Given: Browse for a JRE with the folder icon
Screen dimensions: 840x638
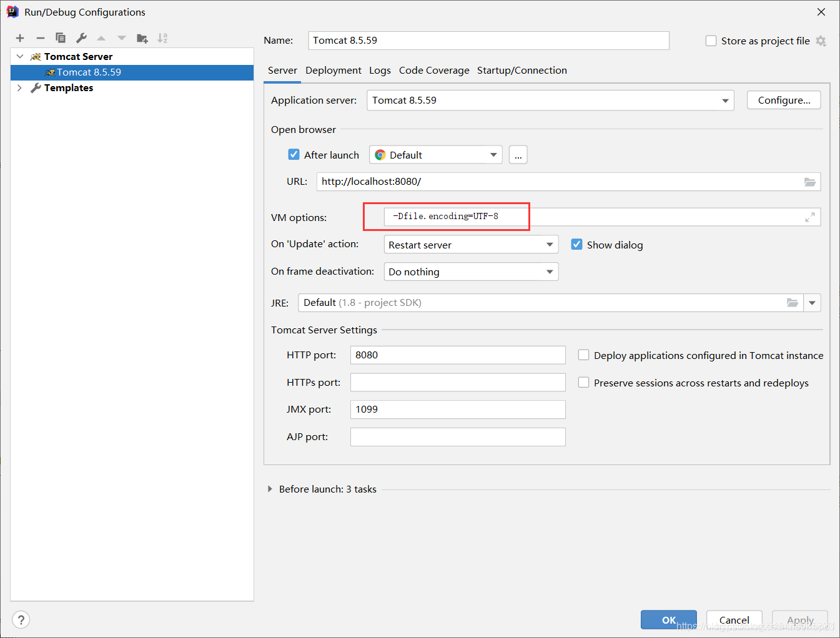Looking at the screenshot, I should (x=793, y=303).
